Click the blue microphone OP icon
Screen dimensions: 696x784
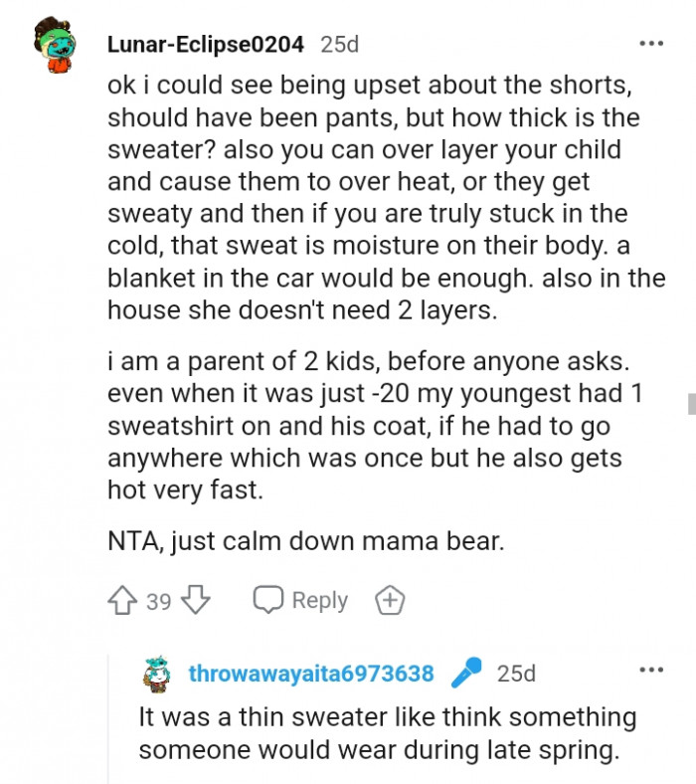tap(465, 674)
